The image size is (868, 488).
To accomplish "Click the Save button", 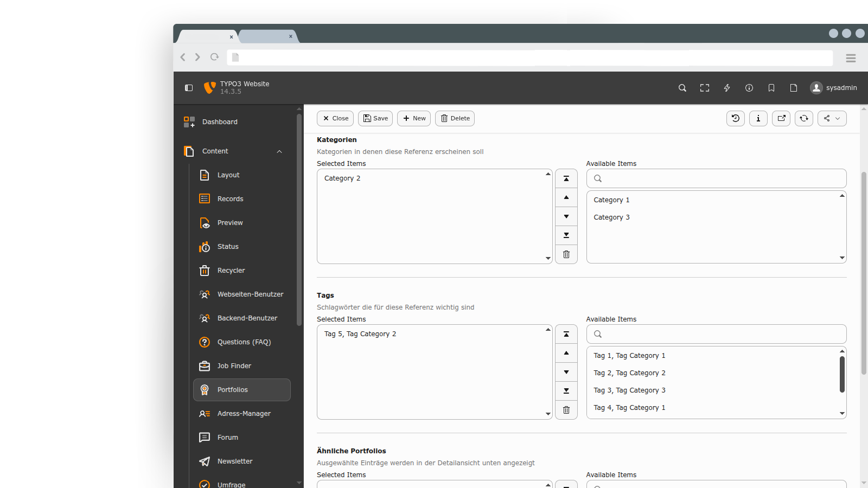I will tap(375, 118).
